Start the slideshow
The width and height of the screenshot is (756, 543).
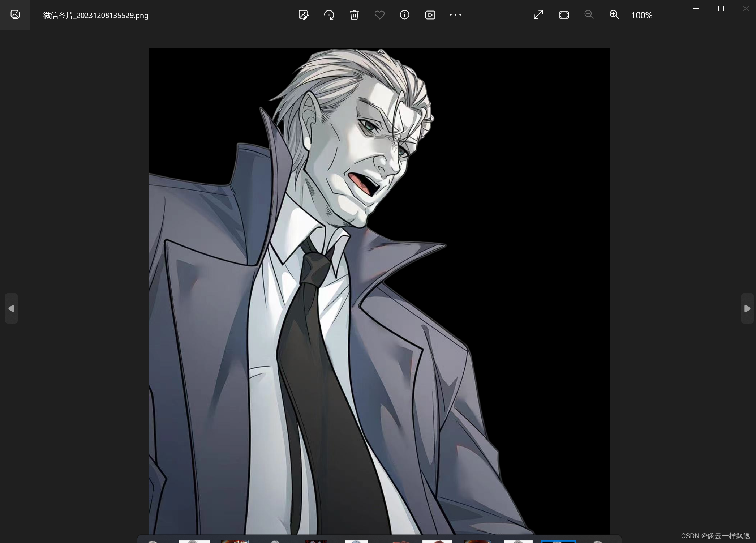coord(430,15)
